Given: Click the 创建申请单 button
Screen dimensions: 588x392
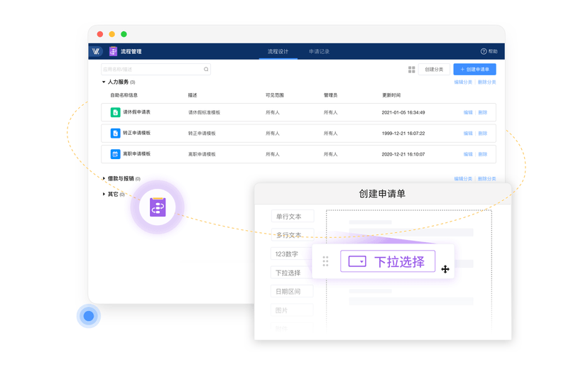Looking at the screenshot, I should pyautogui.click(x=474, y=70).
